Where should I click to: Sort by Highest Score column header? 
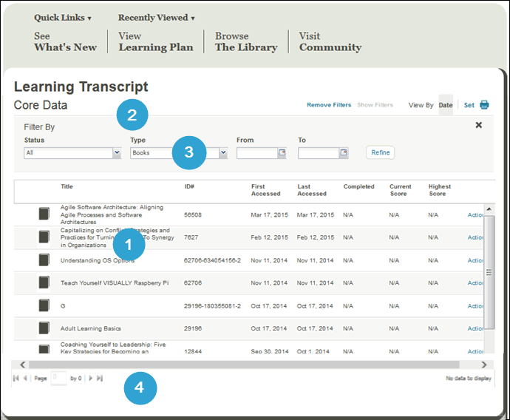point(440,190)
